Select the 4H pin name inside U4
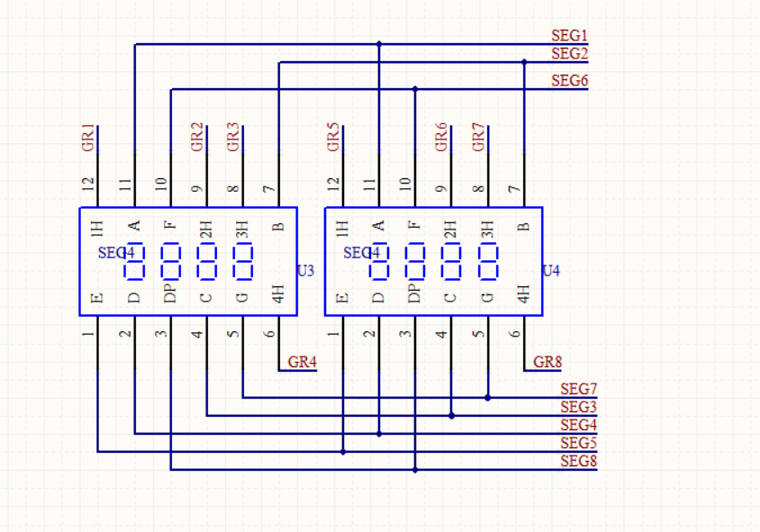Screen dimensions: 760x532 [x=523, y=294]
